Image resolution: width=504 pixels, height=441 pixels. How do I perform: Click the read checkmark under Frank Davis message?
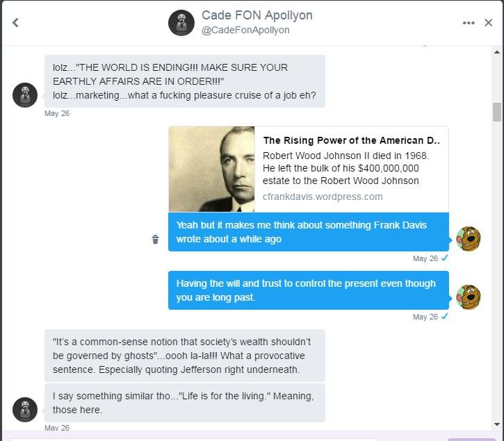[x=444, y=258]
